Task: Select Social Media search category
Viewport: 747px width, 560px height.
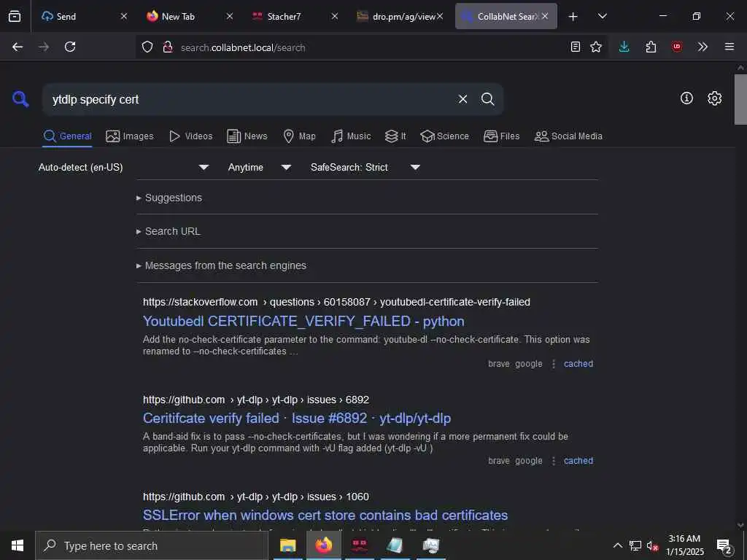Action: [x=568, y=136]
